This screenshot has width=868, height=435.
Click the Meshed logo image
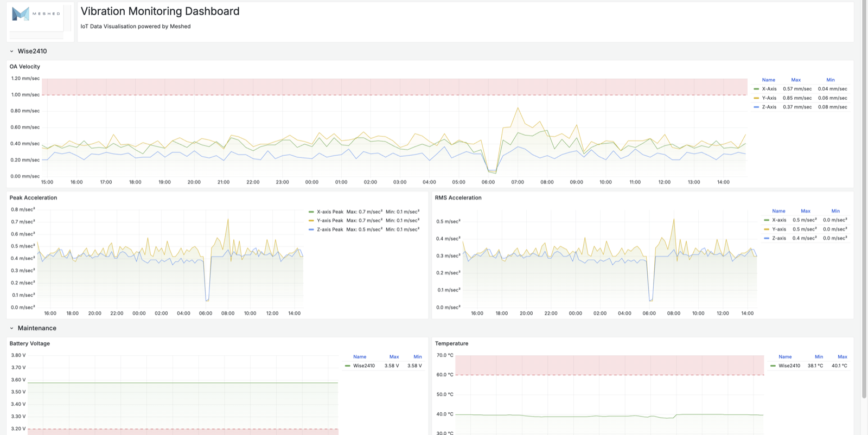[x=36, y=14]
